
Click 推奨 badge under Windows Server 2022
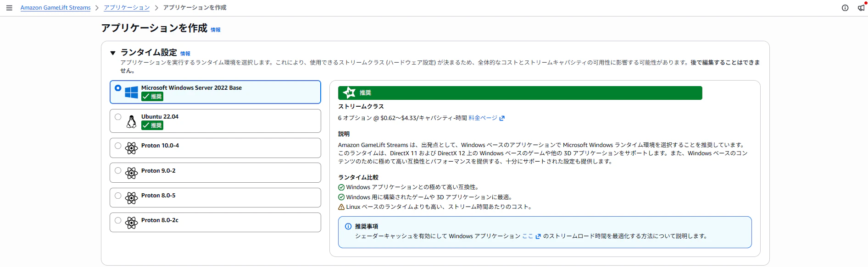(x=152, y=96)
